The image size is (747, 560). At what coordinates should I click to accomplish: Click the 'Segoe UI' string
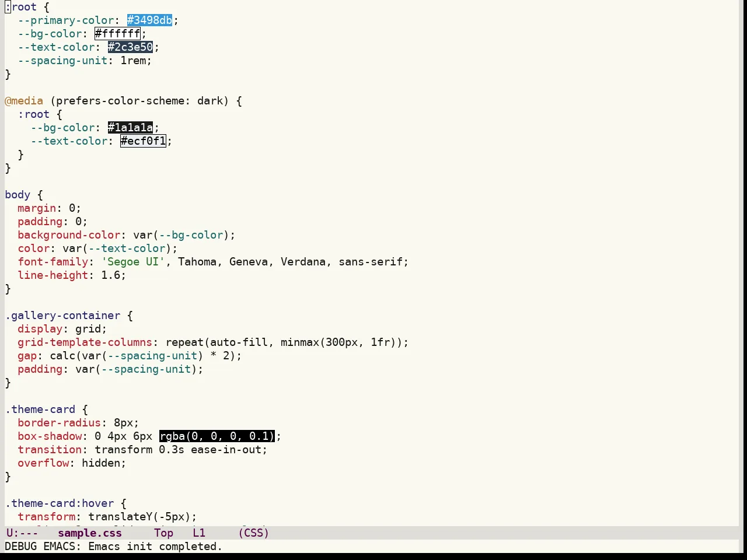133,262
